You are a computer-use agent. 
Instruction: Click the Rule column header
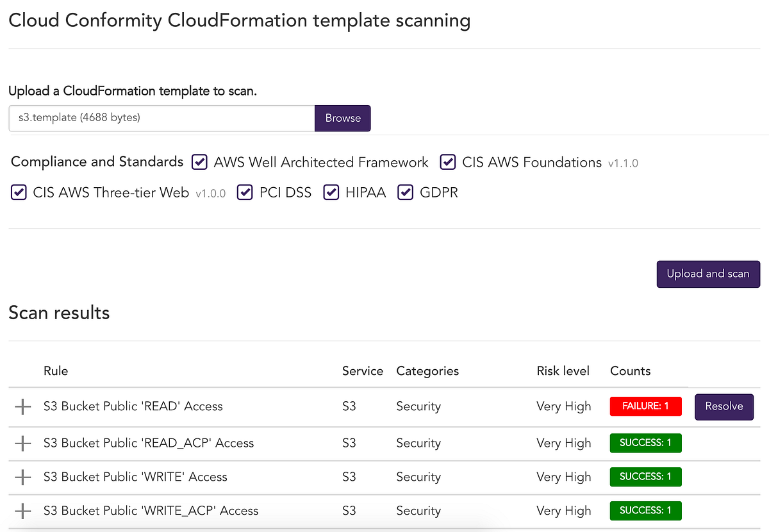[56, 371]
